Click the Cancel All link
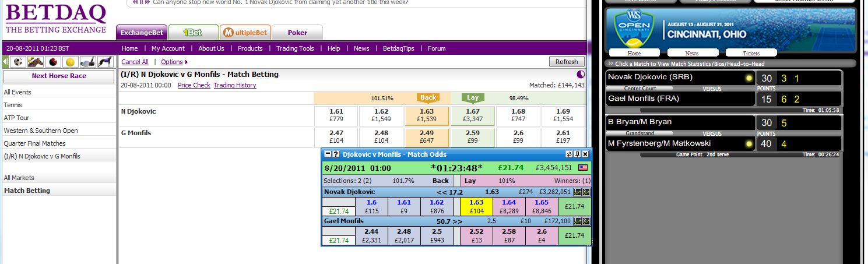 [135, 62]
